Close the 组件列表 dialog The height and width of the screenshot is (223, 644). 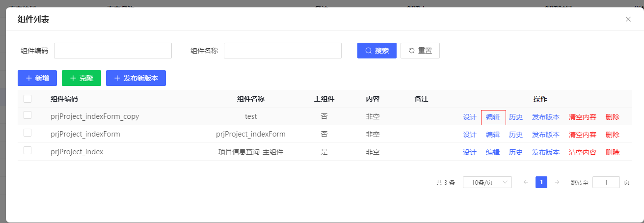coord(628,19)
